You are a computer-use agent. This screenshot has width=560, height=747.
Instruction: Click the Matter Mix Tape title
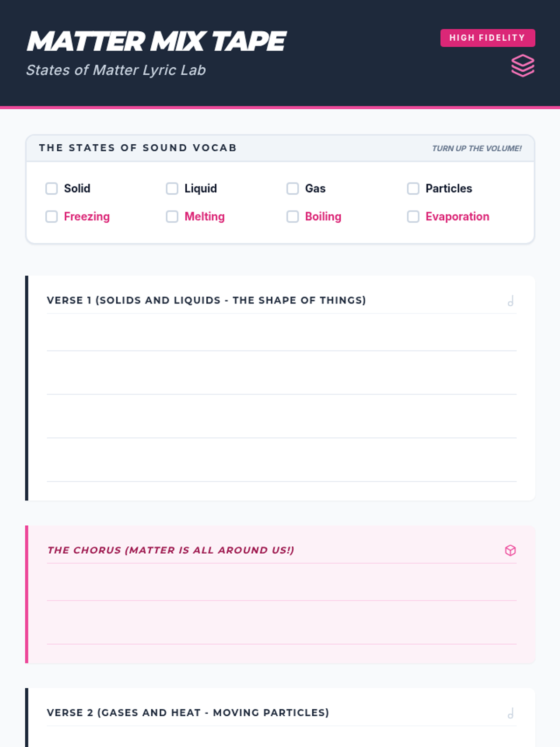pos(156,41)
